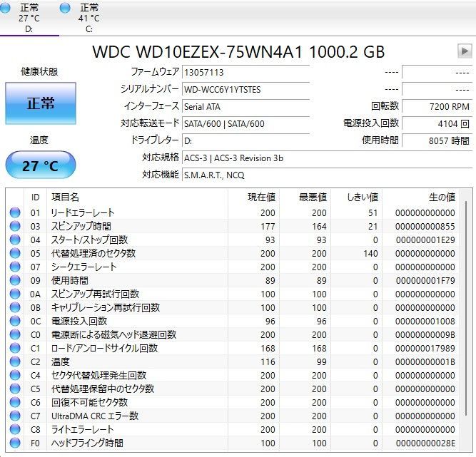Select the スピンアップ再試行回数 attribute name
This screenshot has height=457, width=476.
coord(95,294)
